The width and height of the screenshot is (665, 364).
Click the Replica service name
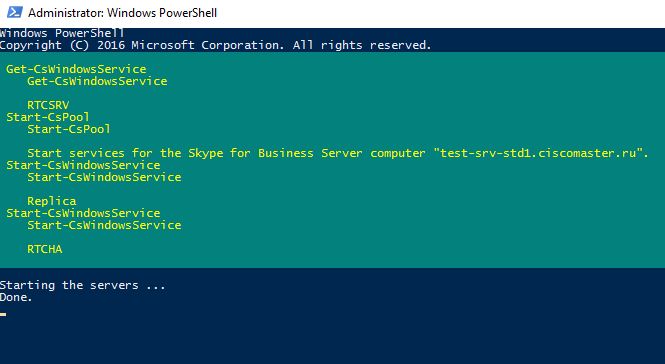(x=52, y=201)
